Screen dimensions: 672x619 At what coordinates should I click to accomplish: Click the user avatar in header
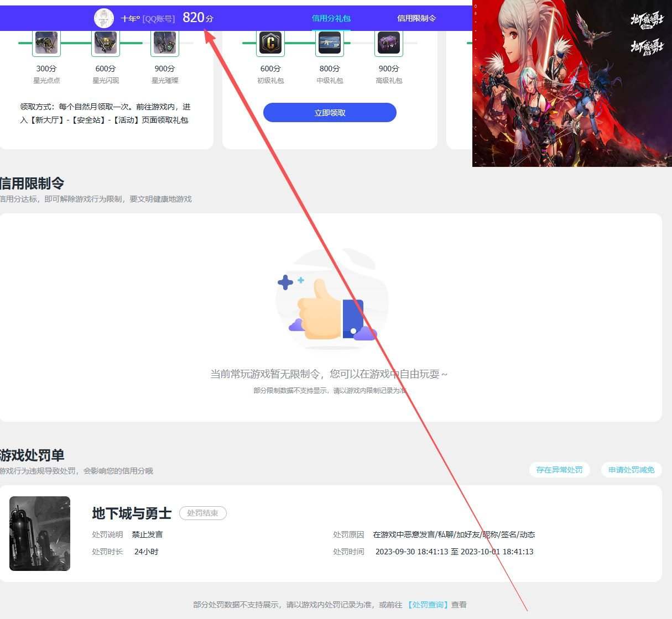(x=104, y=18)
